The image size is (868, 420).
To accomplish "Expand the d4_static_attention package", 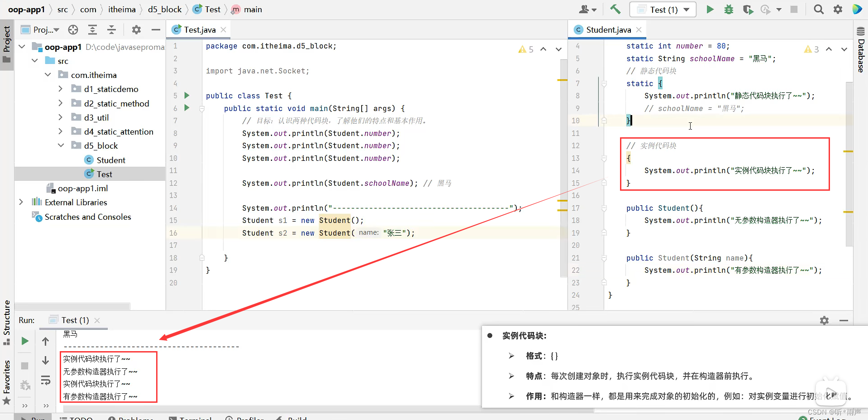I will click(x=61, y=131).
